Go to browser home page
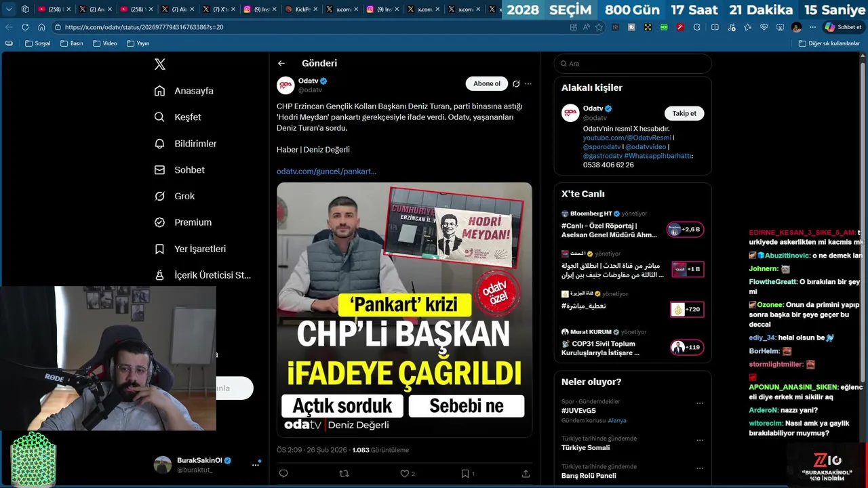 [41, 27]
